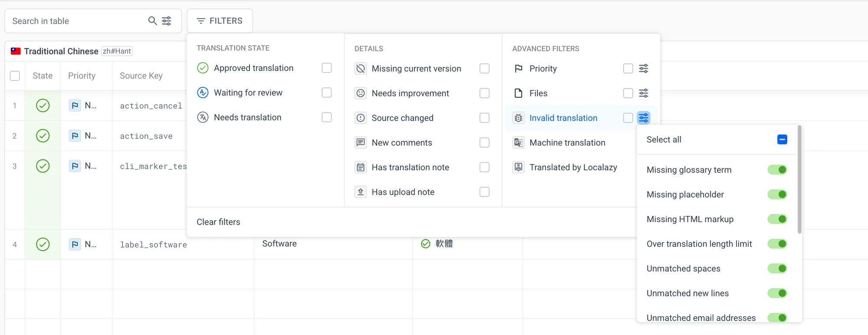
Task: Click the Machine translation icon
Action: [519, 143]
